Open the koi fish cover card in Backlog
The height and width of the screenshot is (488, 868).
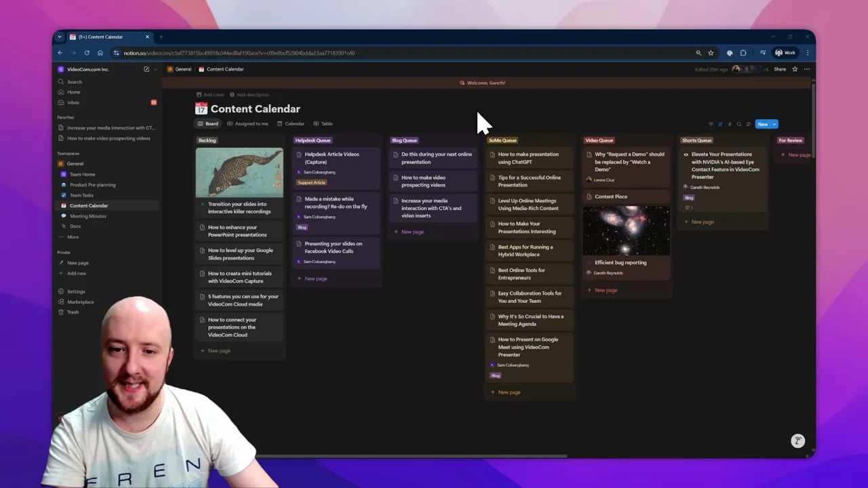[239, 172]
